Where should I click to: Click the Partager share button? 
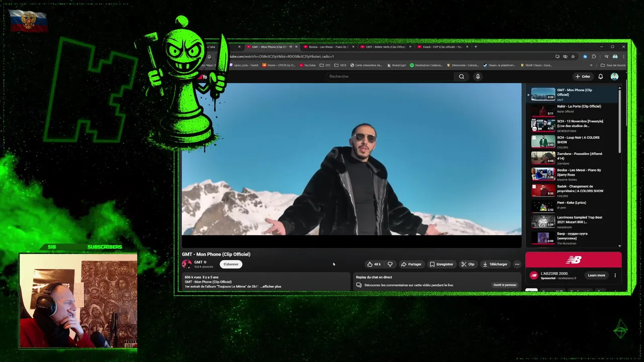click(411, 264)
